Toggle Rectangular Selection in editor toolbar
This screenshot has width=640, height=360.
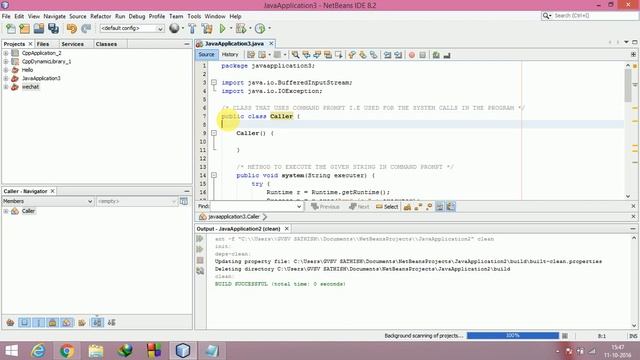338,55
